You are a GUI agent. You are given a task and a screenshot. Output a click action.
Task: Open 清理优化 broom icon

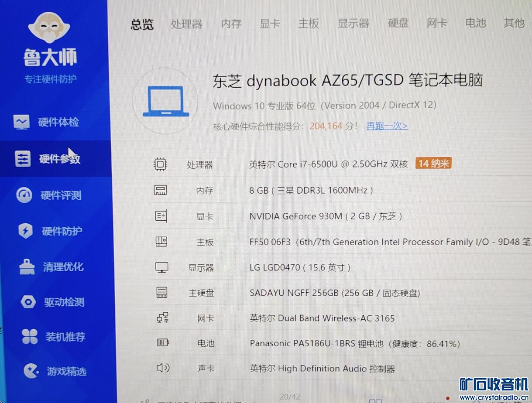[x=27, y=266]
